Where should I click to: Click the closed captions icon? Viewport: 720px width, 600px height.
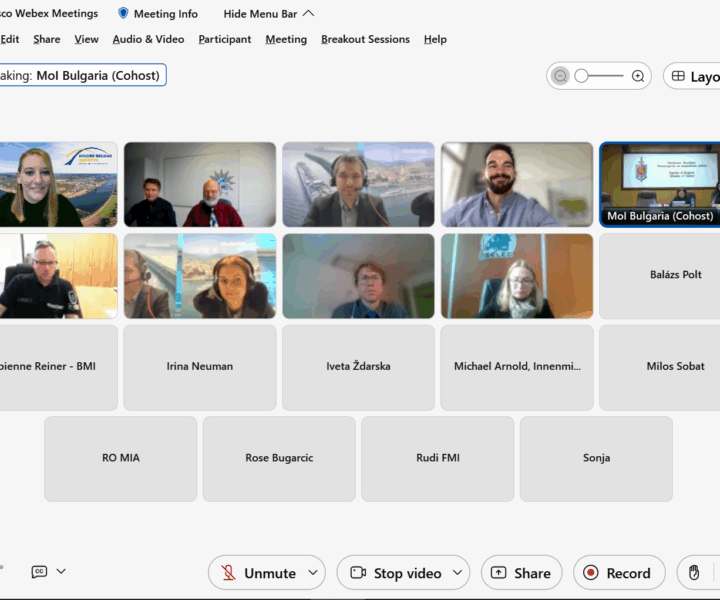tap(39, 571)
